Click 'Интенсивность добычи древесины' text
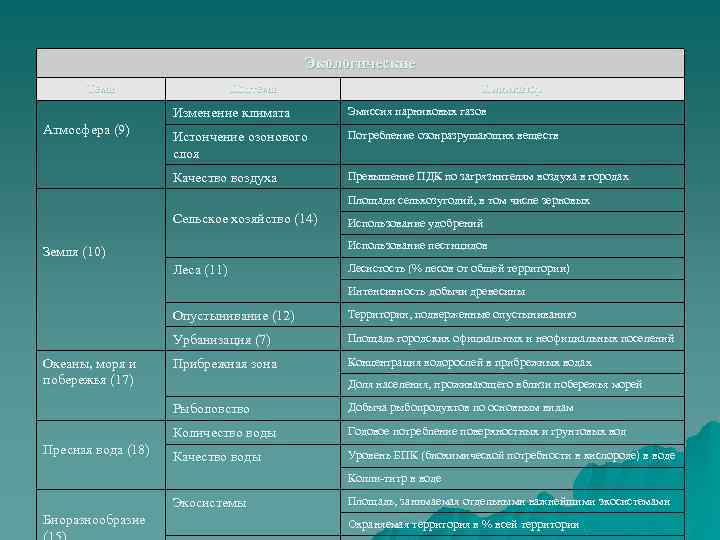This screenshot has height=540, width=720. click(x=436, y=292)
